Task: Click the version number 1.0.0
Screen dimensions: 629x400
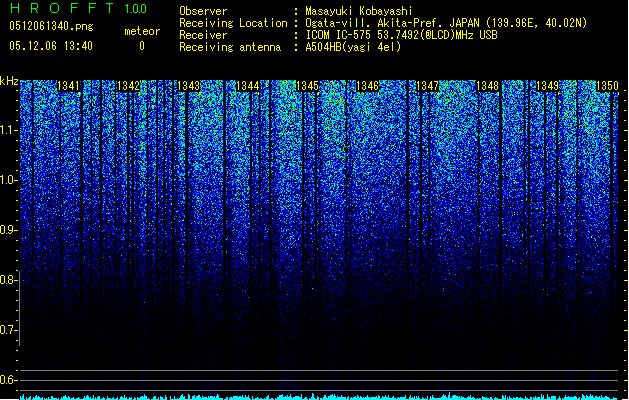Action: [136, 8]
